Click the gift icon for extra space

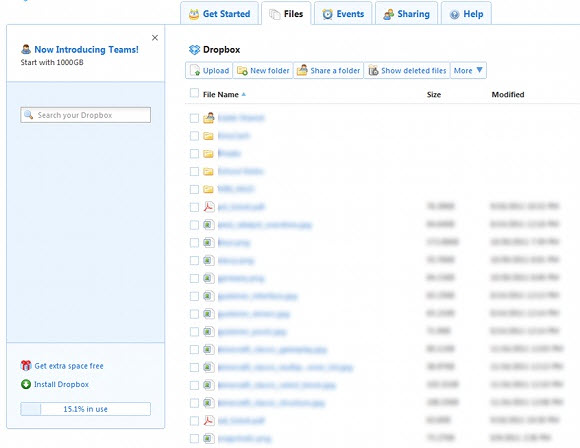click(x=26, y=366)
